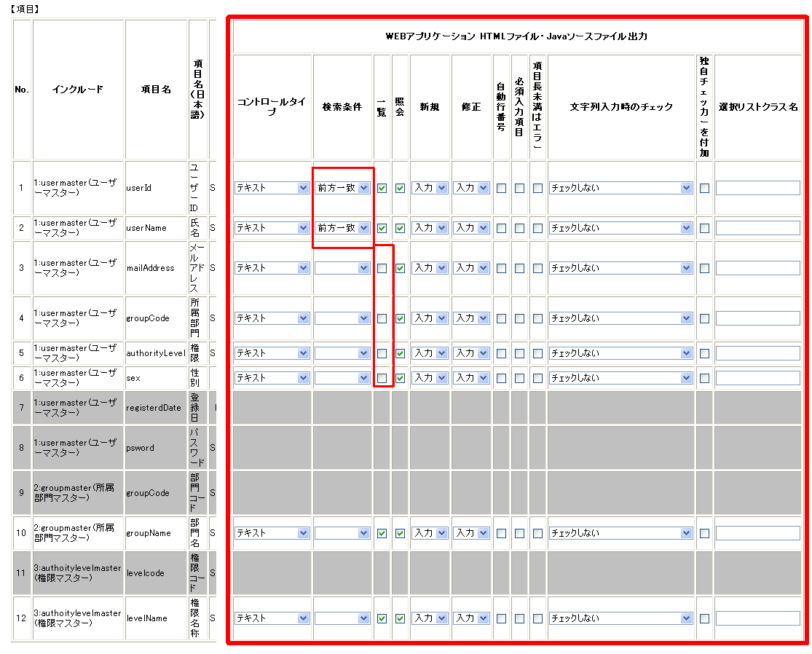Image resolution: width=812 pixels, height=654 pixels.
Task: Uncheck 照会 checkbox for groupCode row
Action: coord(400,318)
